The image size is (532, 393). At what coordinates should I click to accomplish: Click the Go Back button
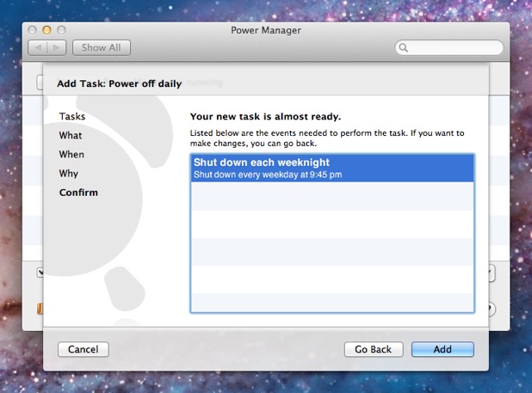pos(374,349)
